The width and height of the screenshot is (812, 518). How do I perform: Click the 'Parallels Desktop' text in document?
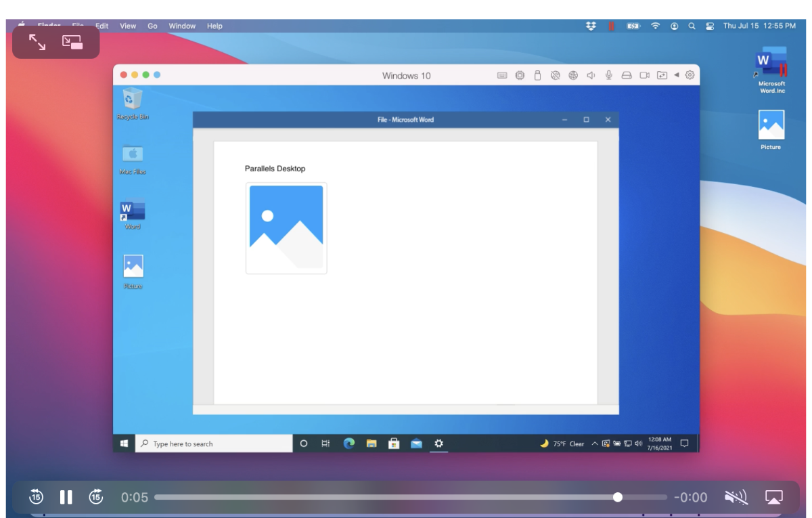(x=275, y=169)
